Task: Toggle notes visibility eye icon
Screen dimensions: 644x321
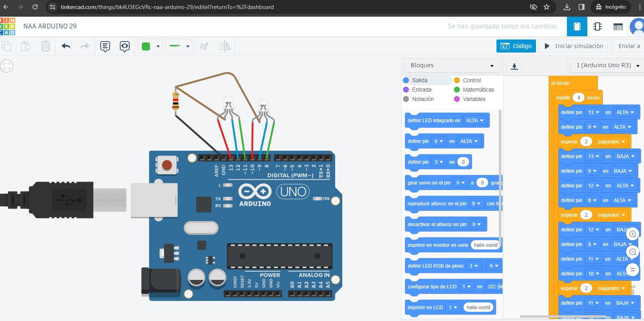Action: coord(125,46)
